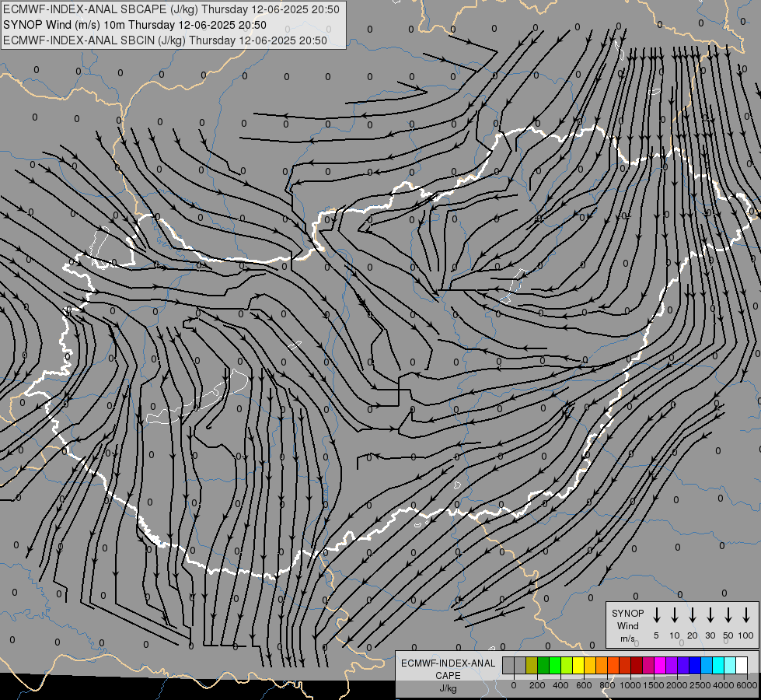The height and width of the screenshot is (700, 761).
Task: Click the 600 tick label in CAPE legend
Action: (584, 685)
